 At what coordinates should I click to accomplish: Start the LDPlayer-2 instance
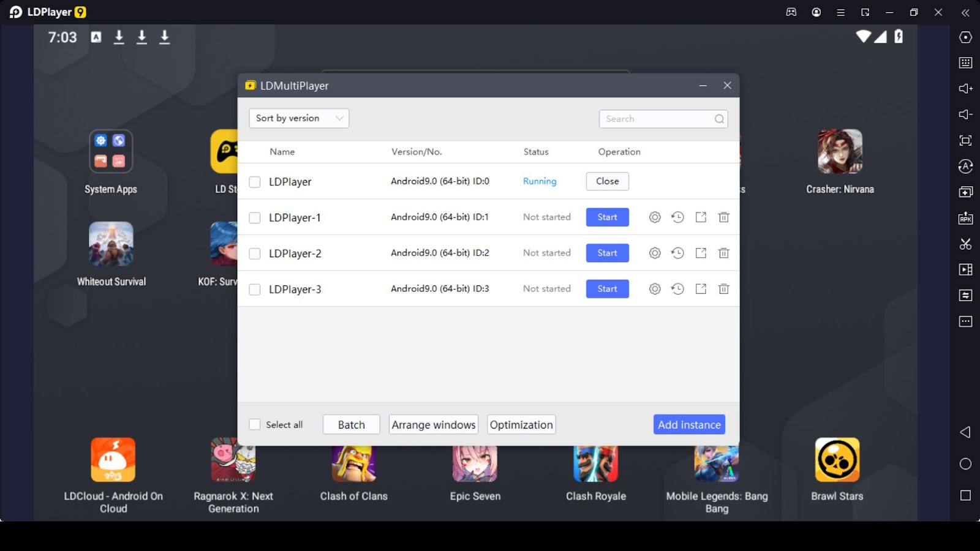tap(608, 253)
